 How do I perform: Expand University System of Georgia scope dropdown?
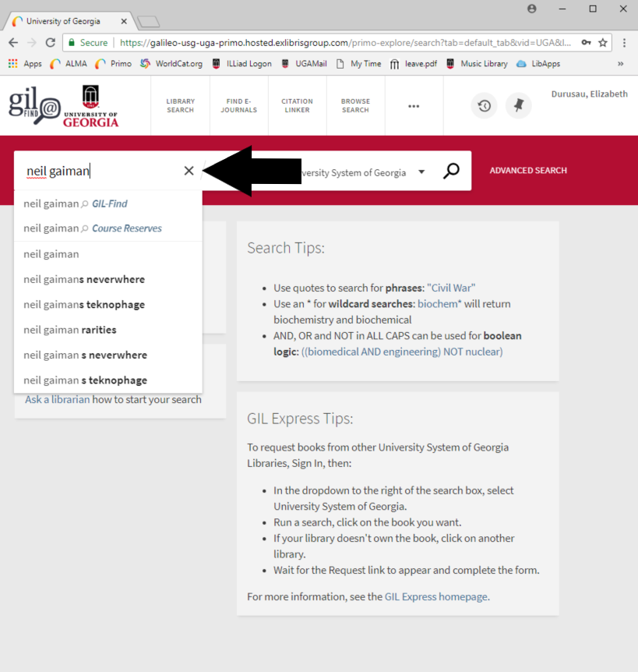421,172
